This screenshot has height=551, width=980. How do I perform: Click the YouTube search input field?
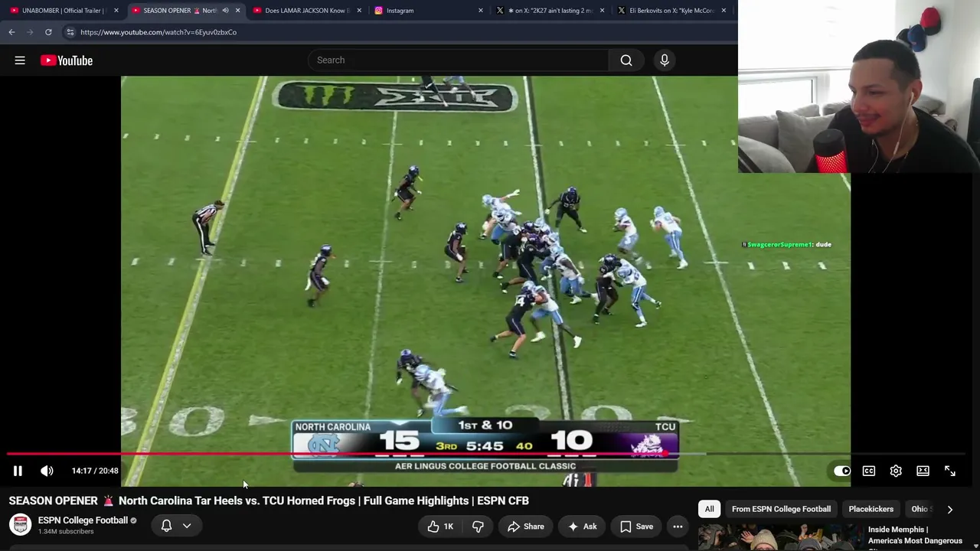[458, 60]
